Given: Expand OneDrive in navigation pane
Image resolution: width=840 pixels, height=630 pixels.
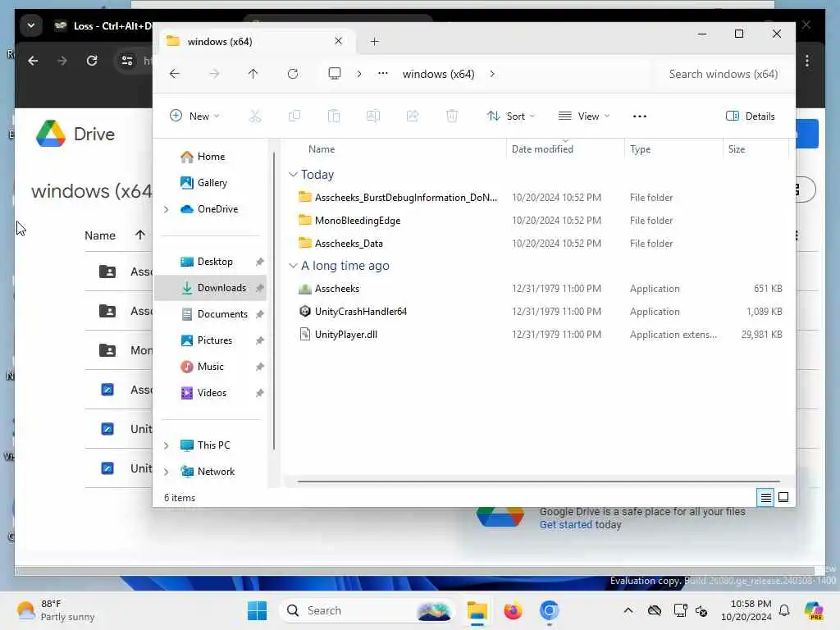Looking at the screenshot, I should pos(166,209).
